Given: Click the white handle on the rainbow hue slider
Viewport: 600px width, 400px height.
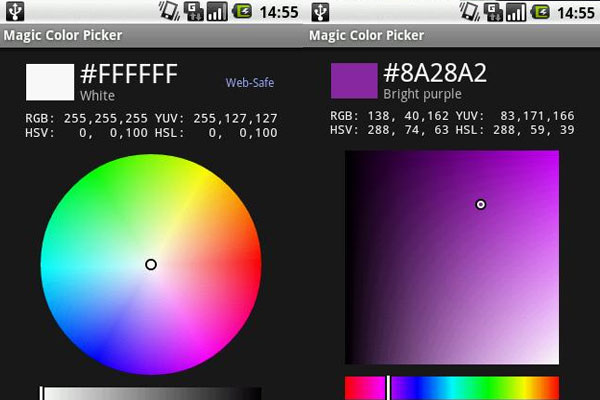Looking at the screenshot, I should (388, 388).
